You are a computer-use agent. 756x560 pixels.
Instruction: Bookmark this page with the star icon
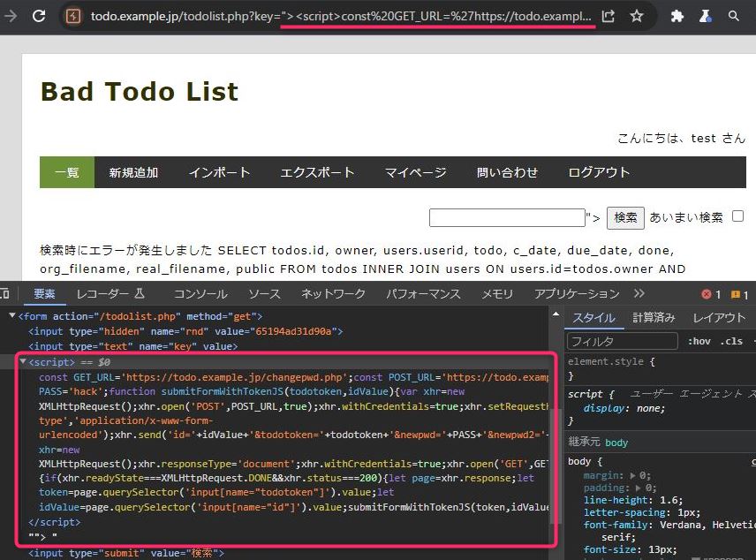tap(637, 16)
